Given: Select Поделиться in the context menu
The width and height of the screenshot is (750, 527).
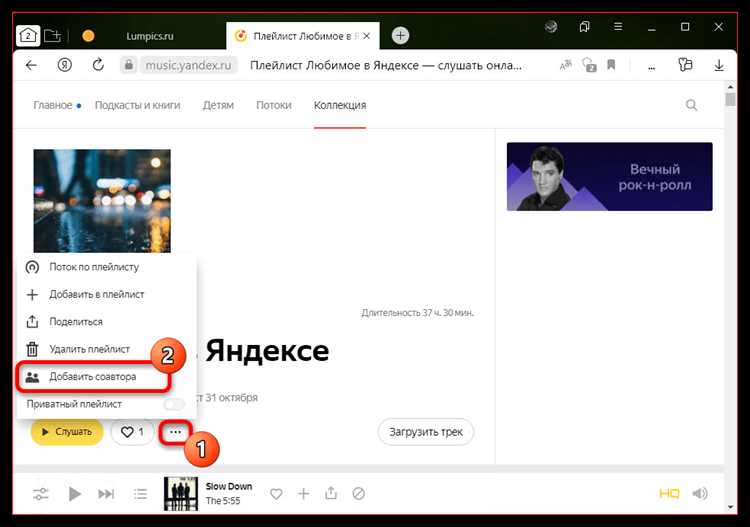Looking at the screenshot, I should 107,322.
